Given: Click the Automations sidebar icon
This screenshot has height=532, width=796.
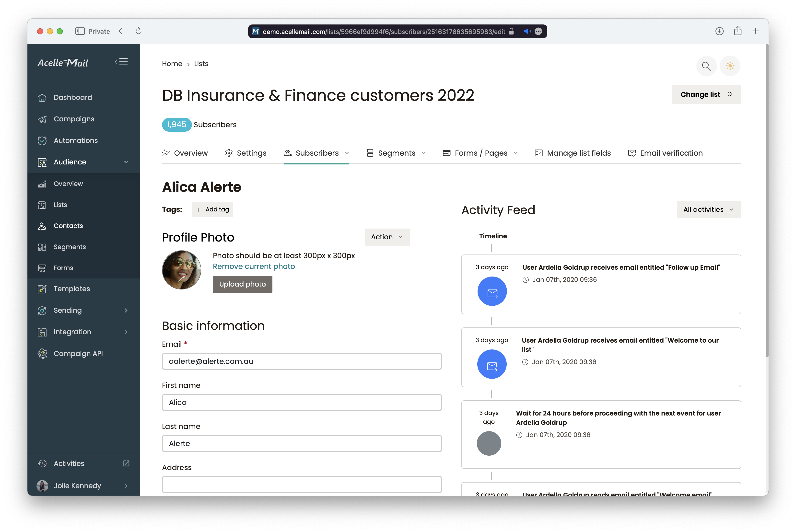Looking at the screenshot, I should (x=42, y=140).
